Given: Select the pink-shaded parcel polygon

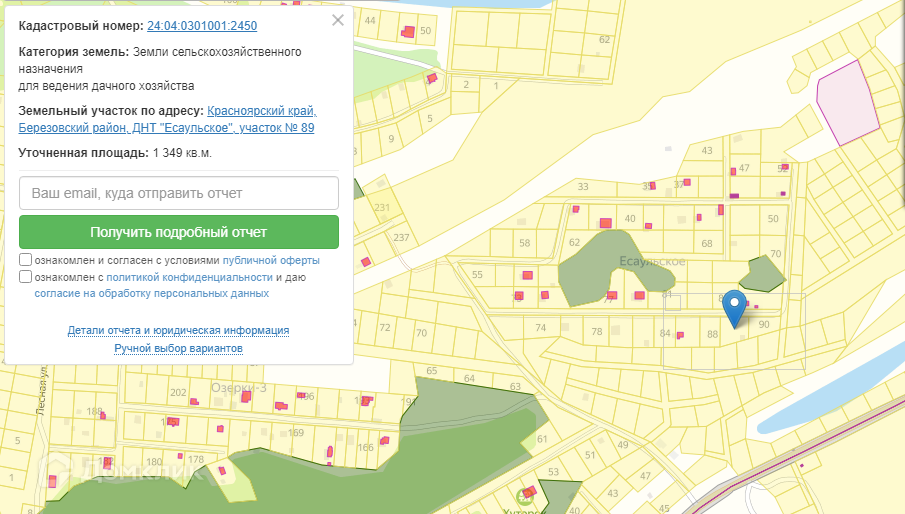Looking at the screenshot, I should 846,102.
